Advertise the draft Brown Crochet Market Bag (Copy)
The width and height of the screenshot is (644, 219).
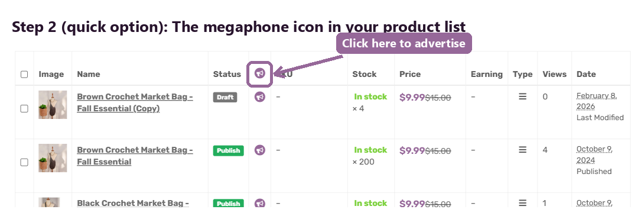click(x=259, y=97)
